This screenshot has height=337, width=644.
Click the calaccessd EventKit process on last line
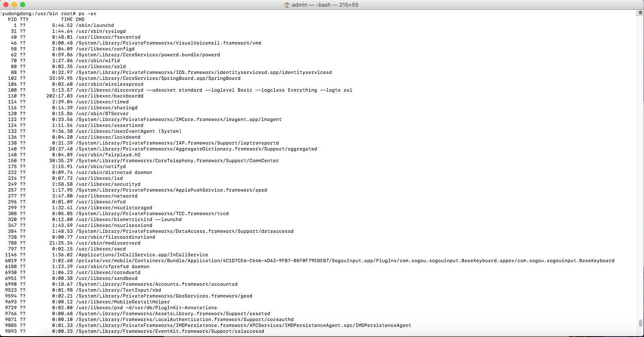(x=170, y=331)
